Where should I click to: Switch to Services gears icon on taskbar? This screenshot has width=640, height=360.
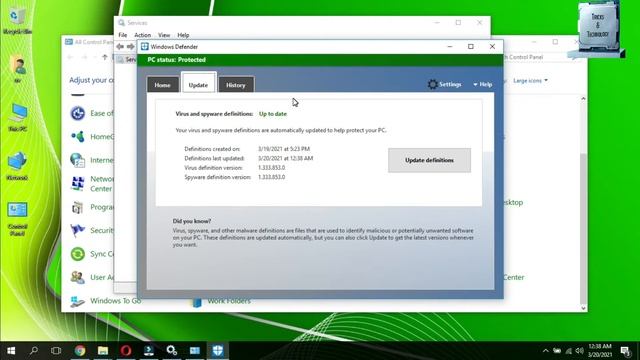coord(172,351)
